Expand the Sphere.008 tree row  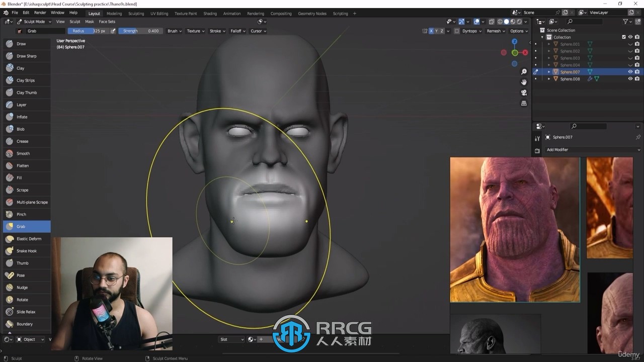click(549, 79)
